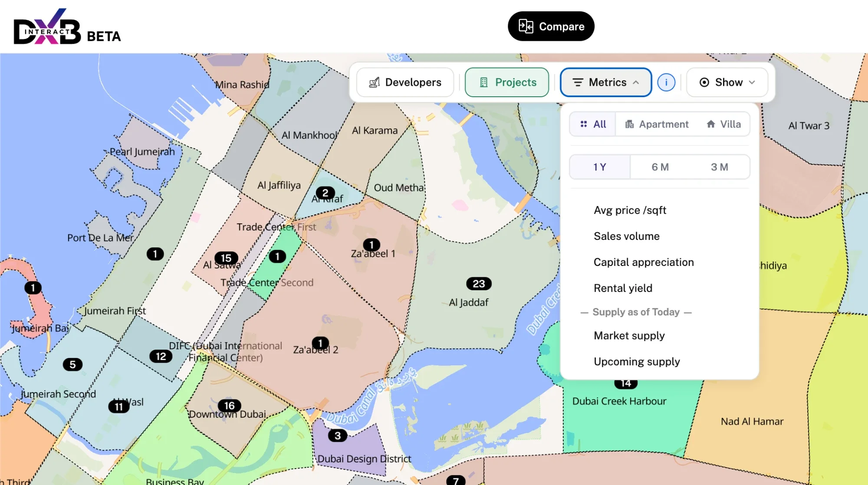Image resolution: width=868 pixels, height=485 pixels.
Task: Click the info icon beside Metrics
Action: [x=666, y=82]
